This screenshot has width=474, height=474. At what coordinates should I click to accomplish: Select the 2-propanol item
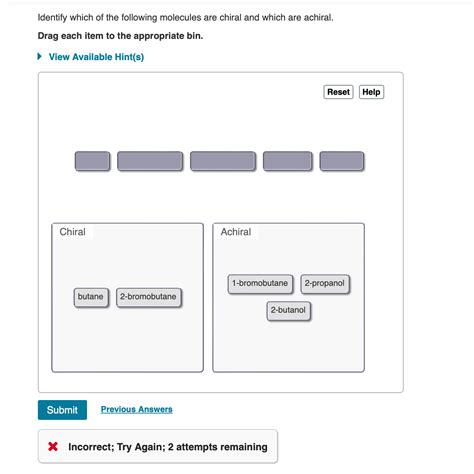point(325,284)
